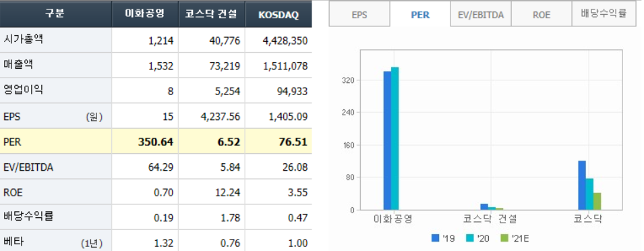The width and height of the screenshot is (644, 251).
Task: Click the 76.51 PER value
Action: tap(293, 142)
